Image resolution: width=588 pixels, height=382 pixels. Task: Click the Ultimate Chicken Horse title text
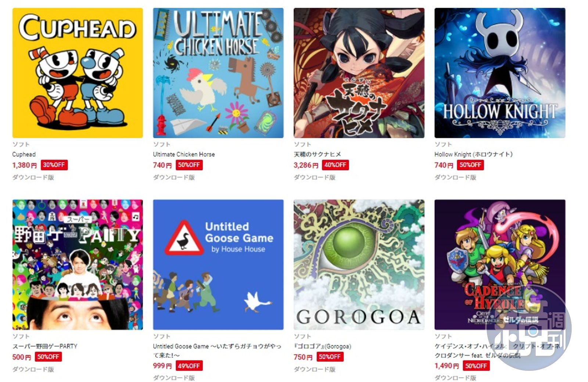pyautogui.click(x=184, y=154)
